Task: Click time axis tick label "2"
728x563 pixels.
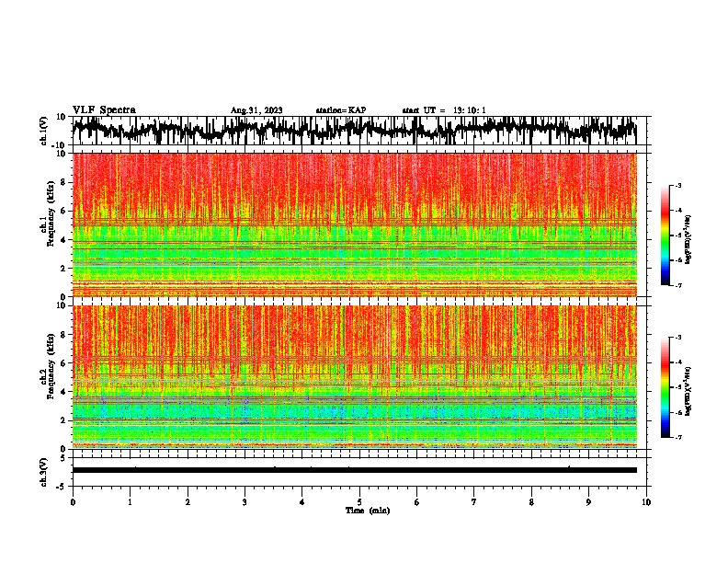Action: (188, 502)
